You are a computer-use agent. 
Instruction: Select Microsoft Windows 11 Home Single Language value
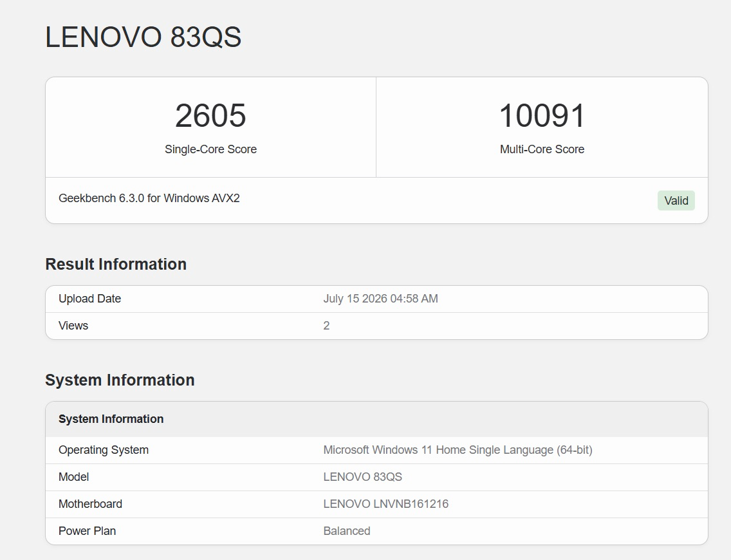[x=458, y=450]
